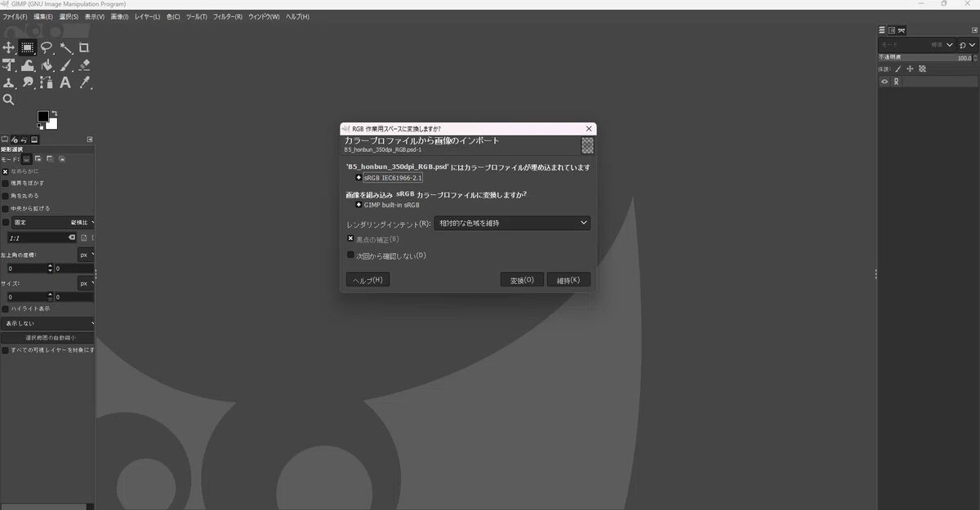Click the 維持(K) keep button
Screen dimensions: 980x510
coord(568,280)
